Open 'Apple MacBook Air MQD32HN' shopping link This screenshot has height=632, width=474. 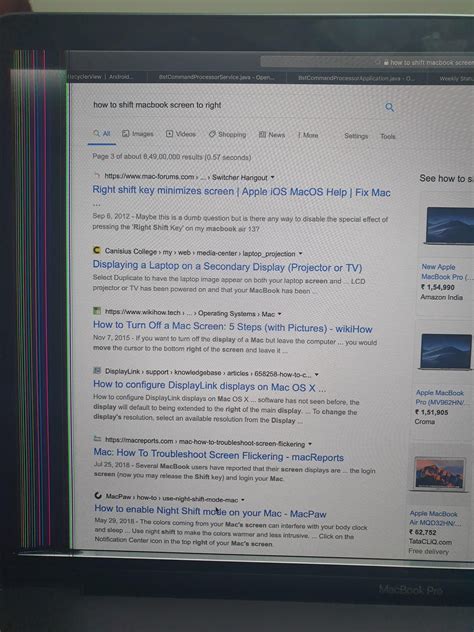click(x=435, y=518)
